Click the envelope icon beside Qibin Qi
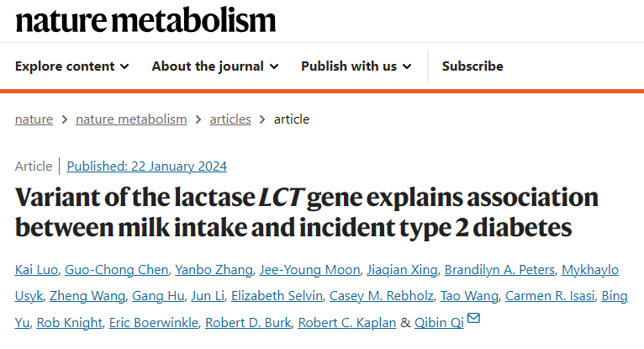Screen dimensions: 644x349 point(473,318)
